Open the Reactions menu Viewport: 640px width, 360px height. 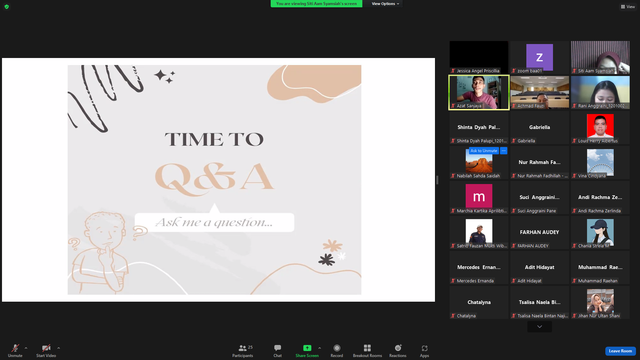[398, 350]
